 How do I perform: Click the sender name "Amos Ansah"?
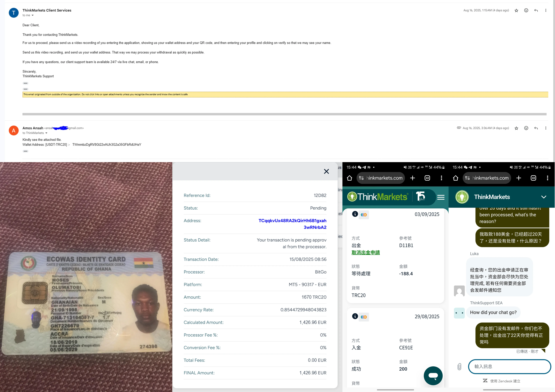point(33,128)
